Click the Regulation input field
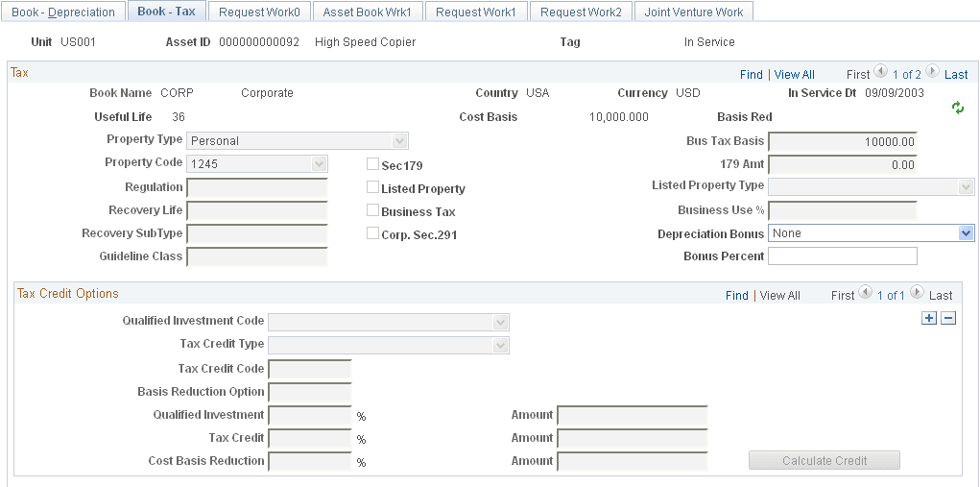This screenshot has width=980, height=487. (x=257, y=187)
